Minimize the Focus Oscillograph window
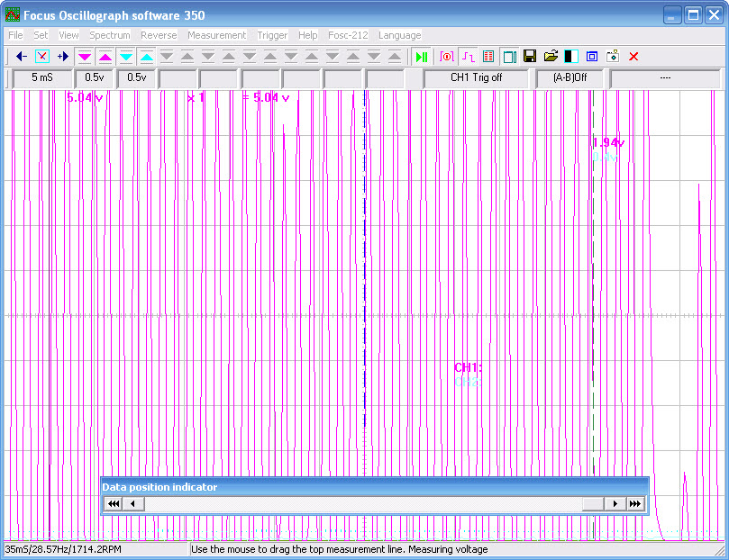Viewport: 729px width, 560px height. pos(672,15)
